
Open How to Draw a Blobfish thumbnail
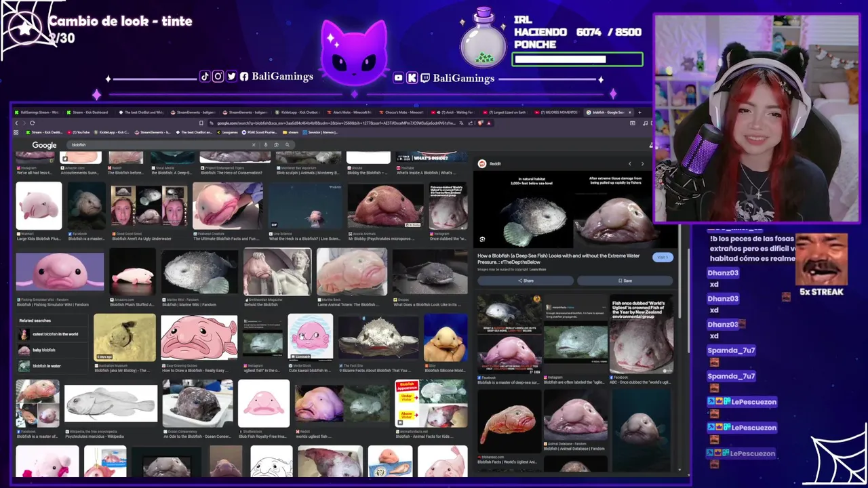(x=199, y=337)
